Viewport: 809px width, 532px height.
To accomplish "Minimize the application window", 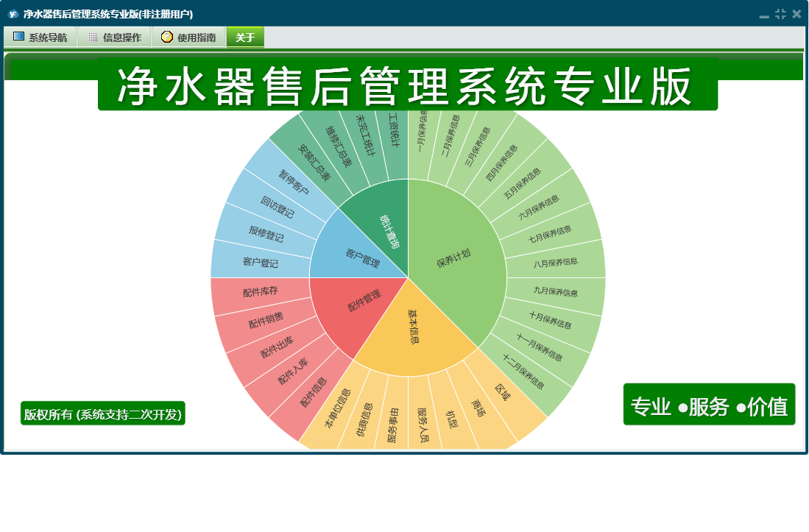I will (764, 15).
